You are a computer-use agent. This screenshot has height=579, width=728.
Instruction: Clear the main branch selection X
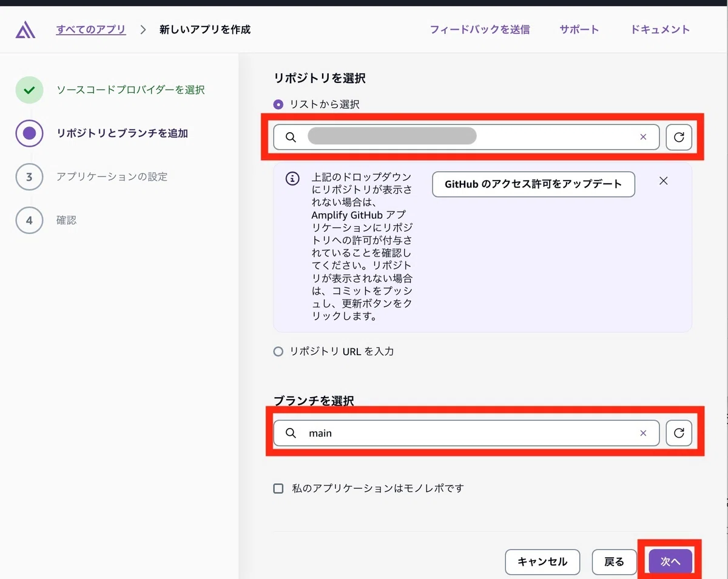click(x=643, y=433)
